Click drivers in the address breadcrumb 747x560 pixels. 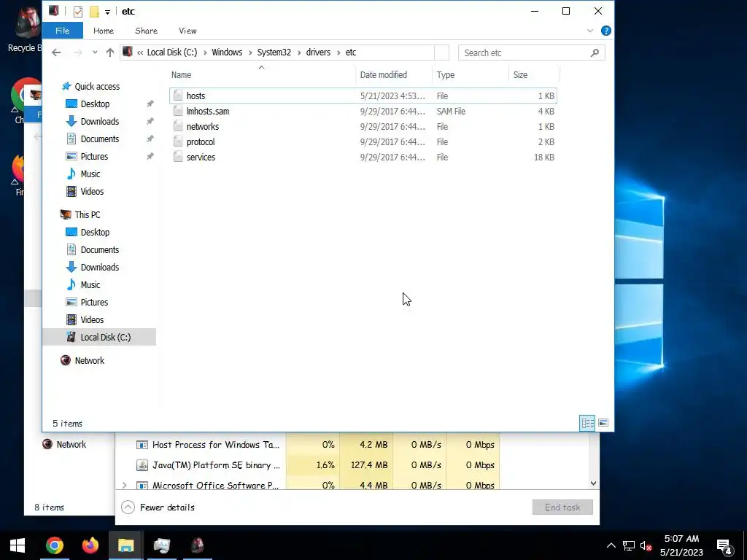318,52
